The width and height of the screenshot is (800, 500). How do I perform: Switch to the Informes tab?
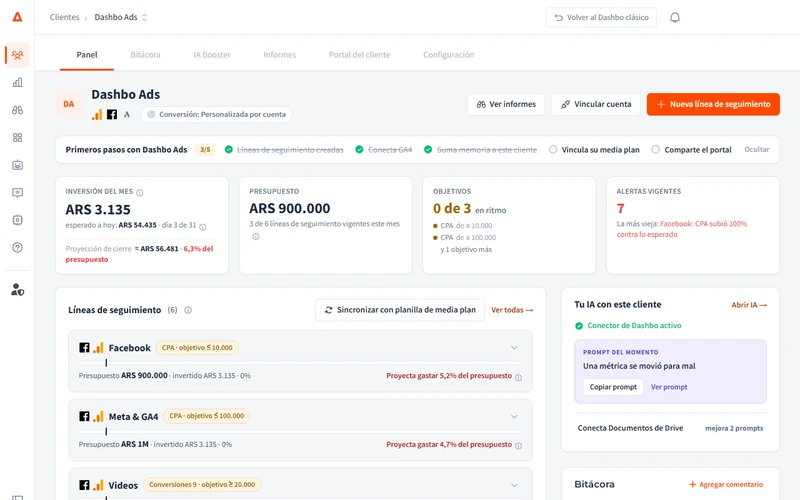coord(280,55)
